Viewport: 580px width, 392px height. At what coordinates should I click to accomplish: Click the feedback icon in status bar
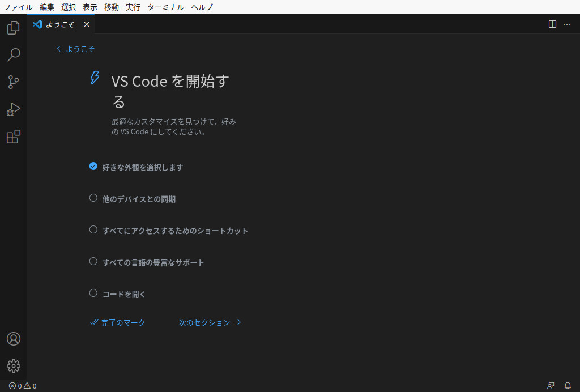pyautogui.click(x=551, y=386)
